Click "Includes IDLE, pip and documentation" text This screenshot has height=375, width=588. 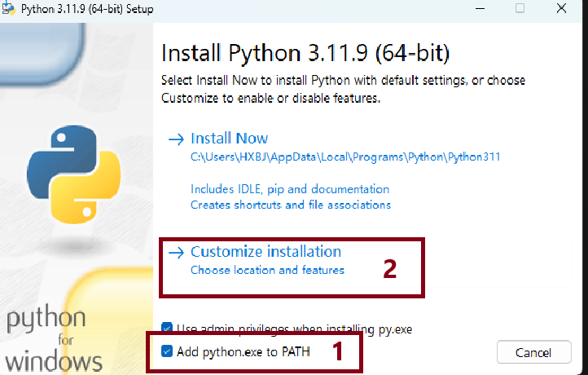coord(290,189)
